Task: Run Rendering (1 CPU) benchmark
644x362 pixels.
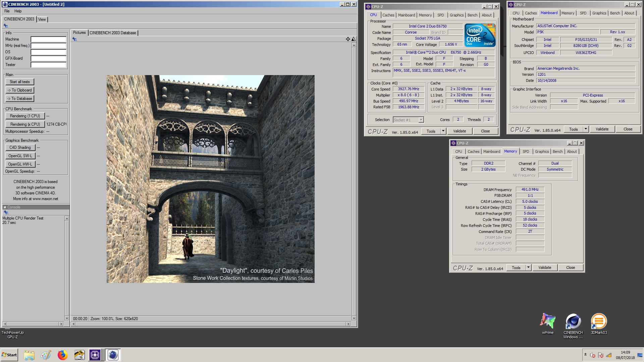Action: [x=25, y=116]
